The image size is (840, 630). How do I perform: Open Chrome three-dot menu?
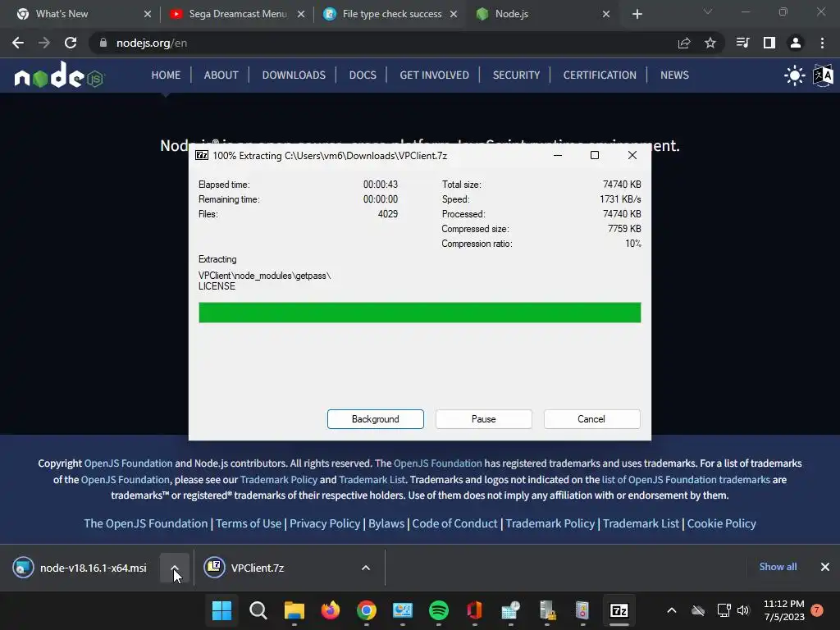click(x=822, y=43)
